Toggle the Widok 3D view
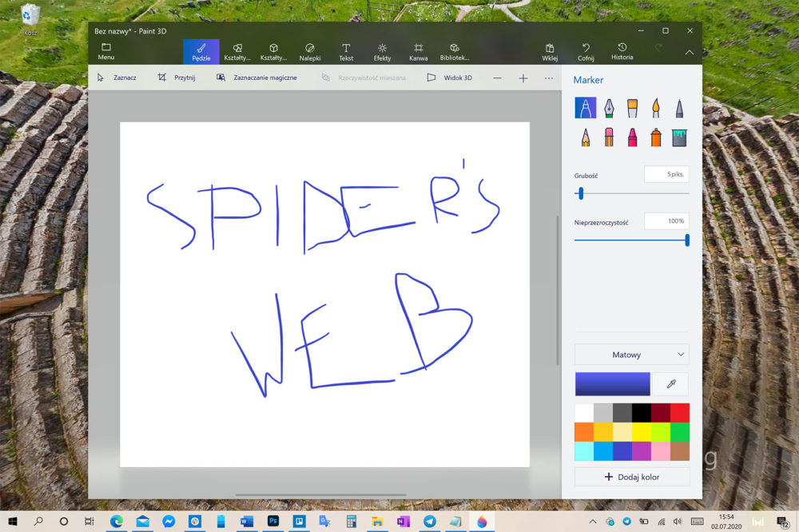The width and height of the screenshot is (799, 532). 449,77
